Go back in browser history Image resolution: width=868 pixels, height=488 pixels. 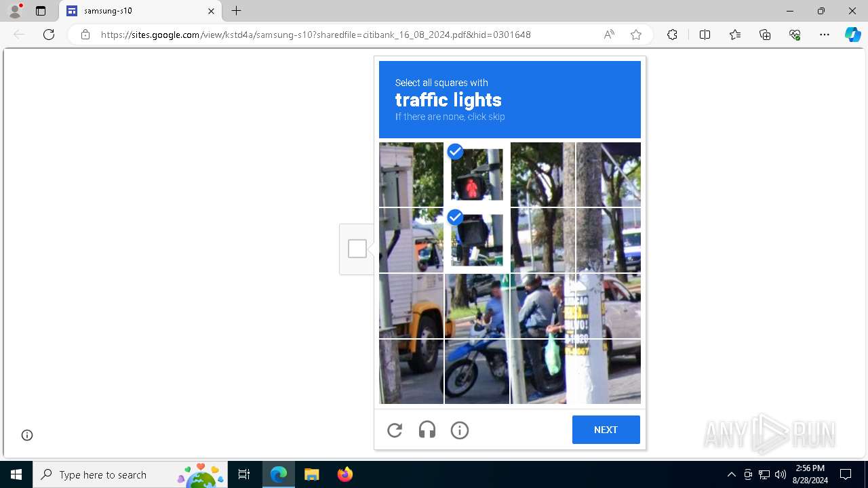19,35
